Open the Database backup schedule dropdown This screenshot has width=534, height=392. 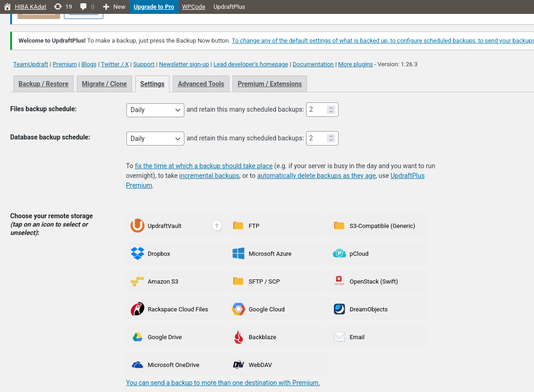[x=155, y=139]
